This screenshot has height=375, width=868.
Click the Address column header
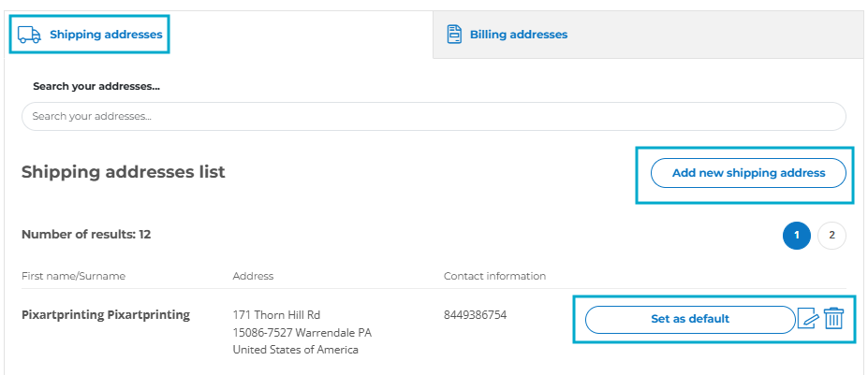click(253, 276)
